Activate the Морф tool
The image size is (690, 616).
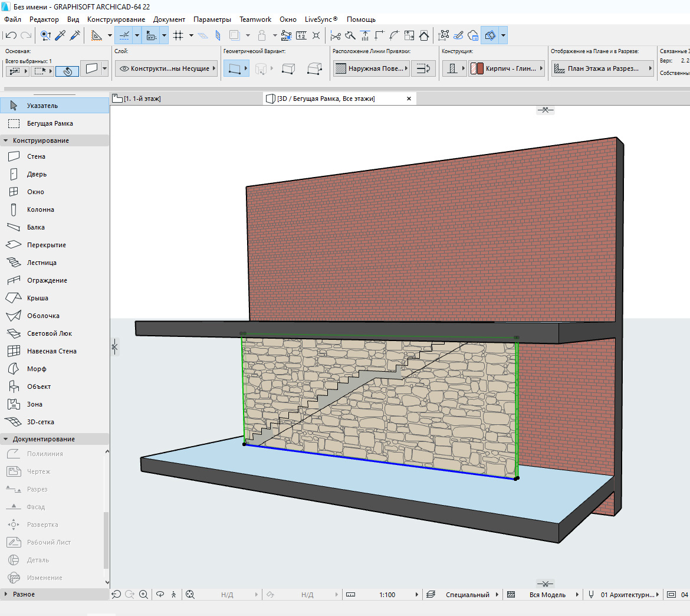[x=36, y=369]
